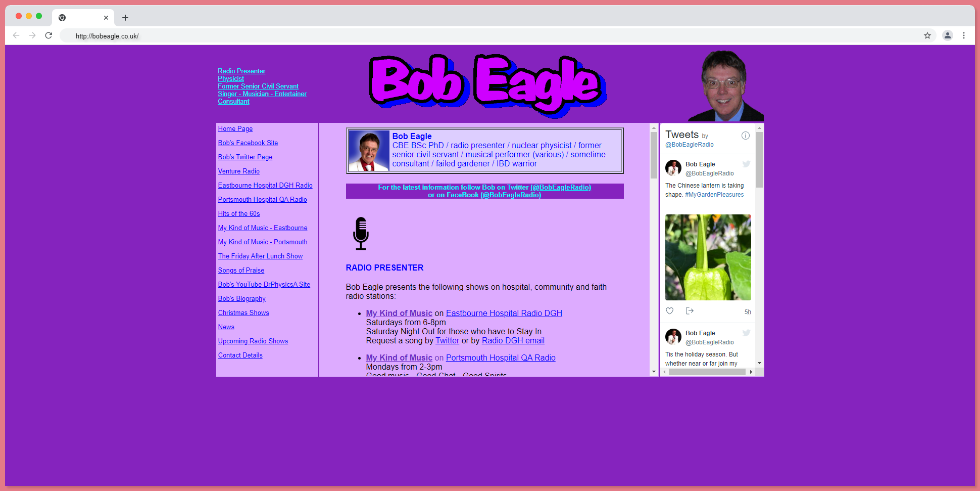The height and width of the screenshot is (491, 980).
Task: Open the Christmas Shows page
Action: coord(243,313)
